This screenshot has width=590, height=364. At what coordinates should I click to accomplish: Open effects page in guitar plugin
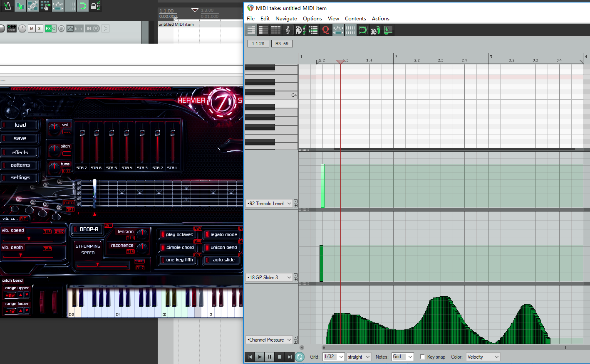pyautogui.click(x=20, y=152)
